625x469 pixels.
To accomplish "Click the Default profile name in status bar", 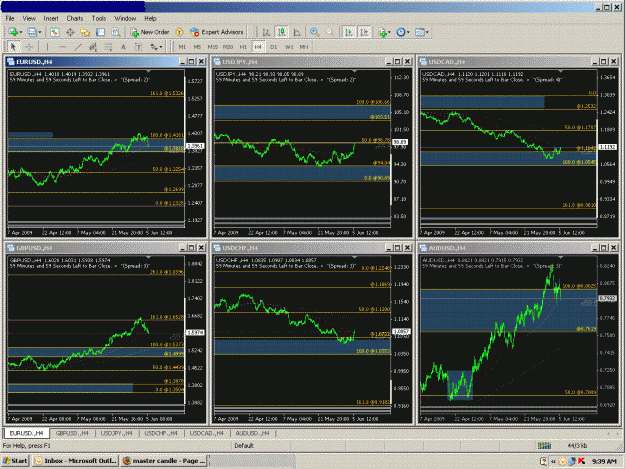I will tap(244, 445).
